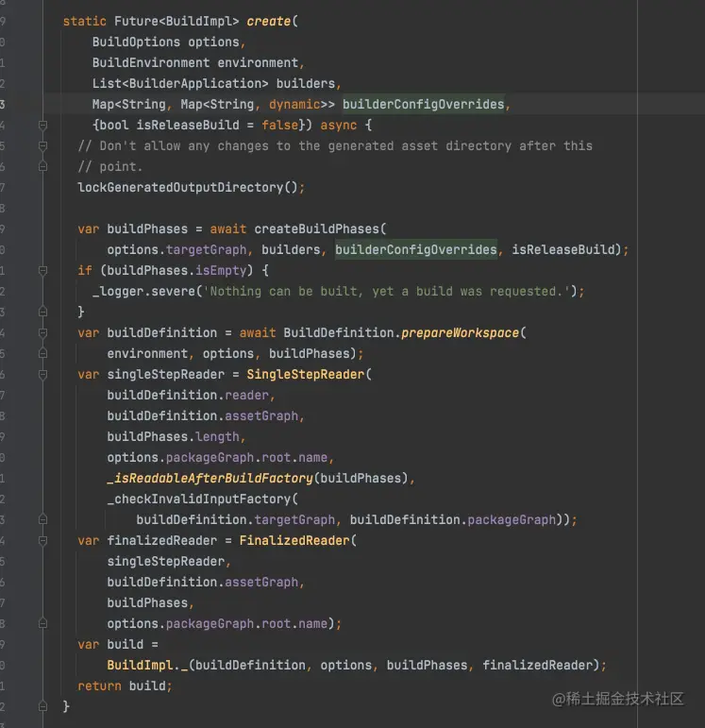Click the '_logger.severe' call
The width and height of the screenshot is (705, 728).
(x=143, y=291)
